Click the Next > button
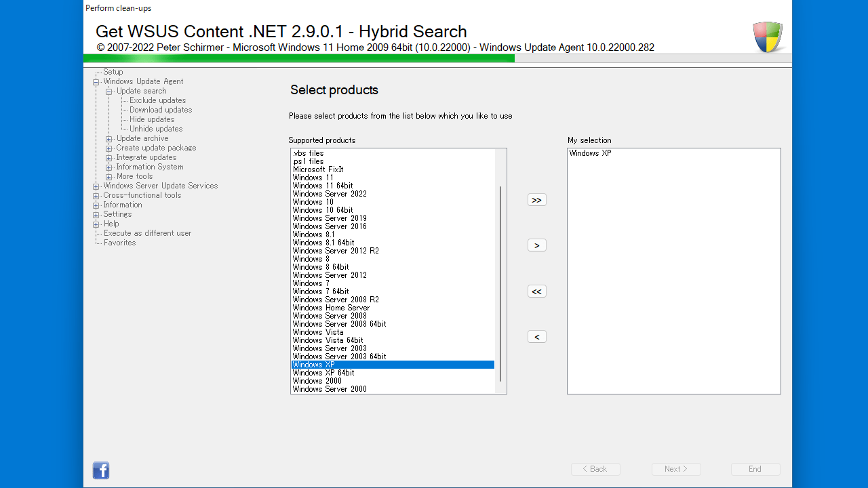This screenshot has width=868, height=488. [x=676, y=469]
